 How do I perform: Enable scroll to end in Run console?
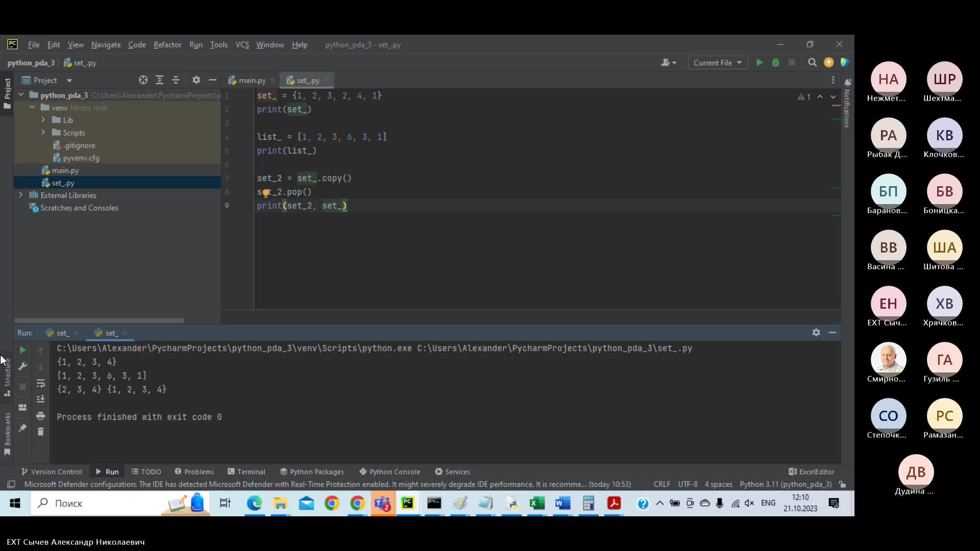point(40,399)
